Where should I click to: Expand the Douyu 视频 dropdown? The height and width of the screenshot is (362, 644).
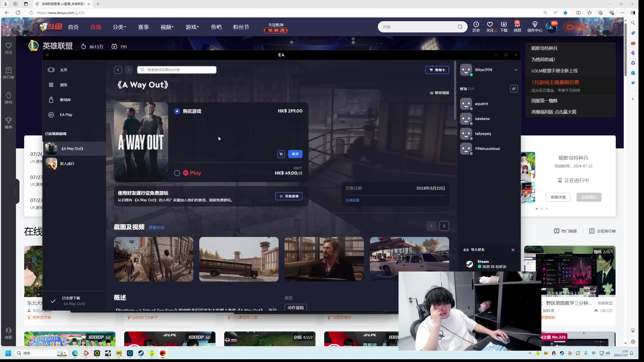pos(167,27)
